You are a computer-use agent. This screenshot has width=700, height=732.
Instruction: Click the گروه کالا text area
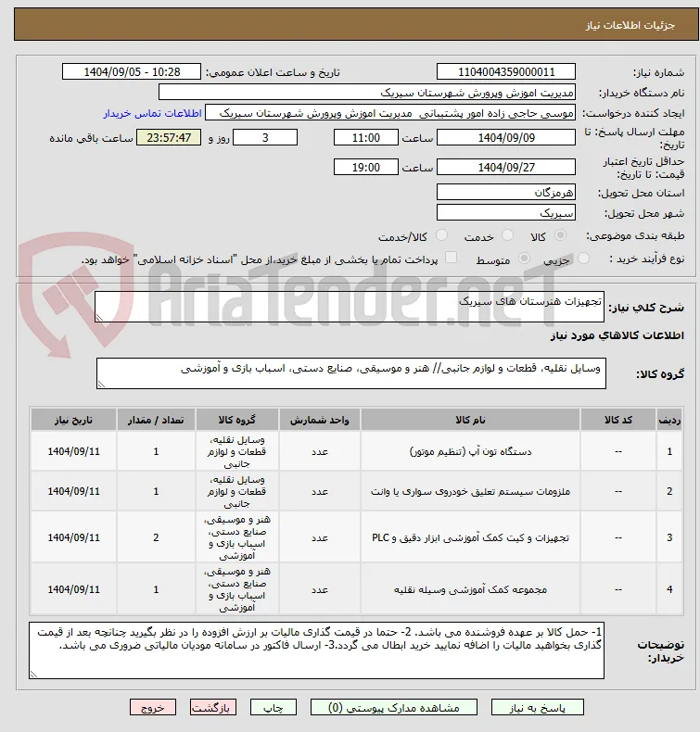[x=351, y=373]
